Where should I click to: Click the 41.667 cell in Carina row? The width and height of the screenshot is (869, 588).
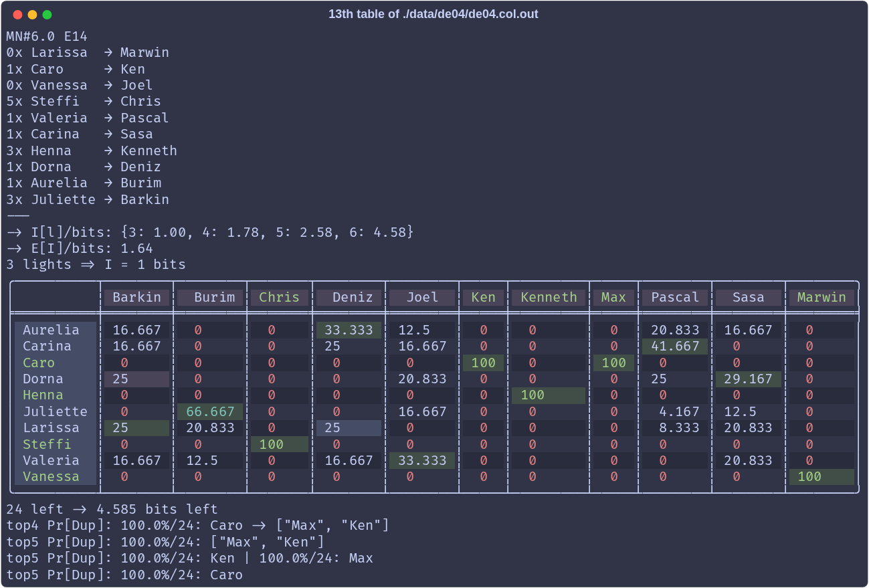coord(675,346)
